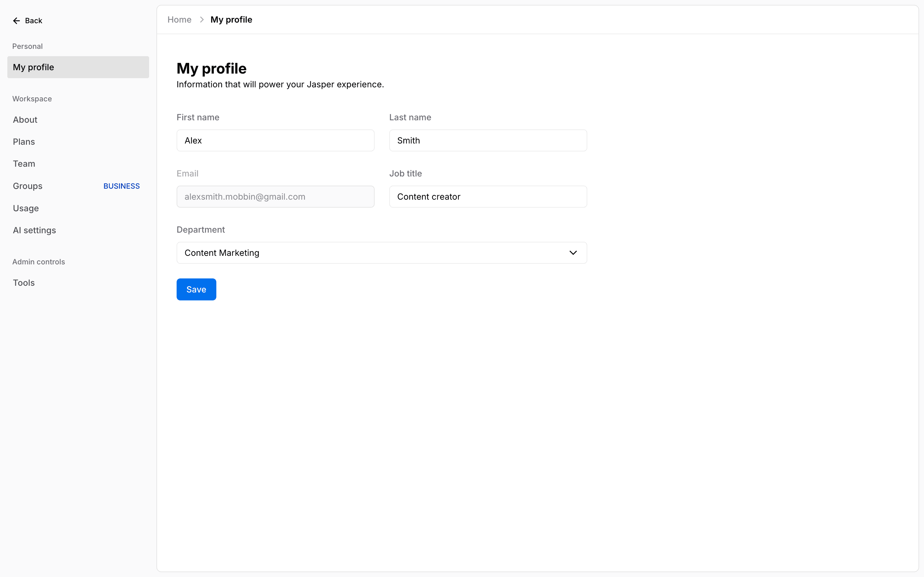This screenshot has width=924, height=577.
Task: Go to About workspace settings
Action: point(25,120)
